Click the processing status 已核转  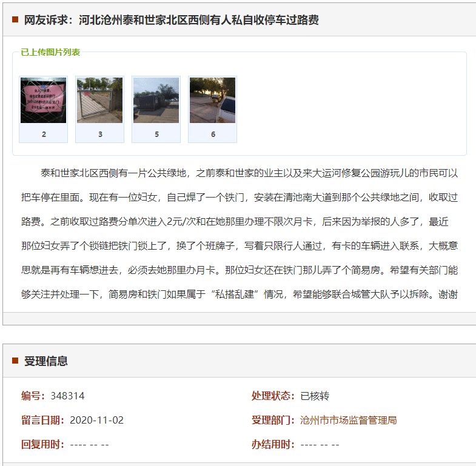315,396
